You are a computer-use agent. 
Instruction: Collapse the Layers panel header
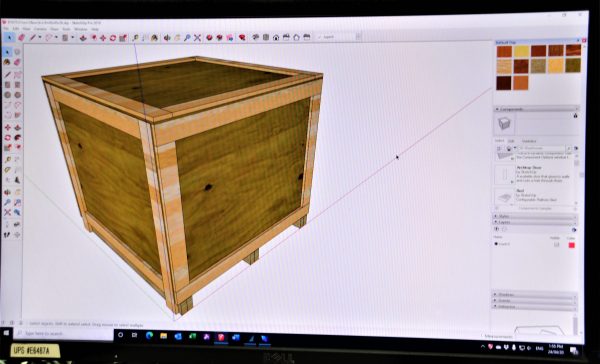[535, 222]
